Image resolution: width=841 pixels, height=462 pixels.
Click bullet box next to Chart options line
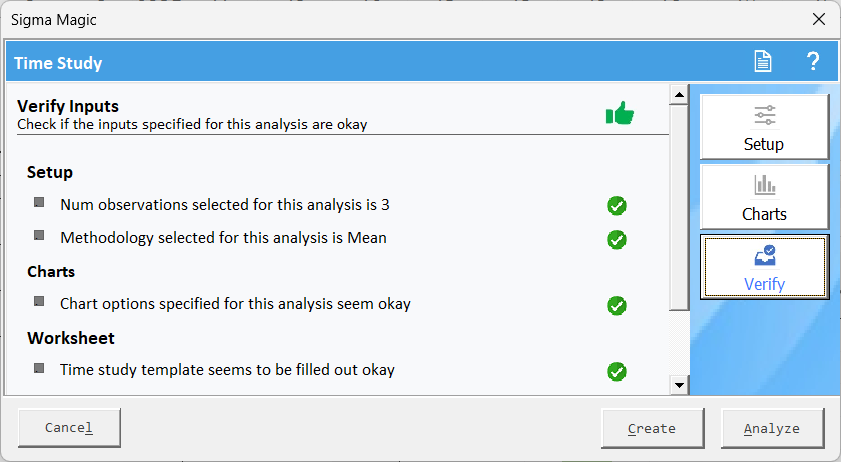[39, 301]
